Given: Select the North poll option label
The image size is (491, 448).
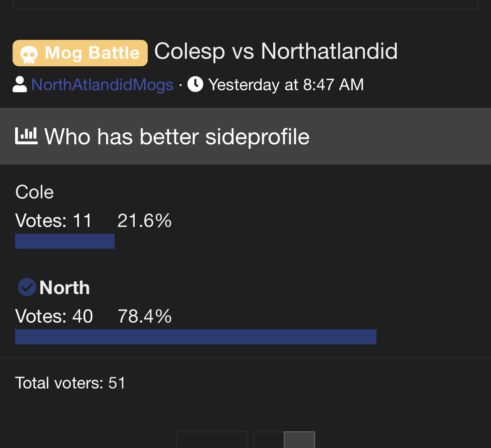Looking at the screenshot, I should [x=65, y=287].
